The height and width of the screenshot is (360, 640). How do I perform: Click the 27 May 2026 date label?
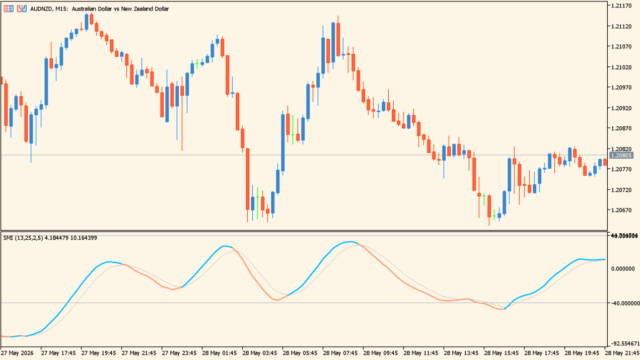point(18,353)
